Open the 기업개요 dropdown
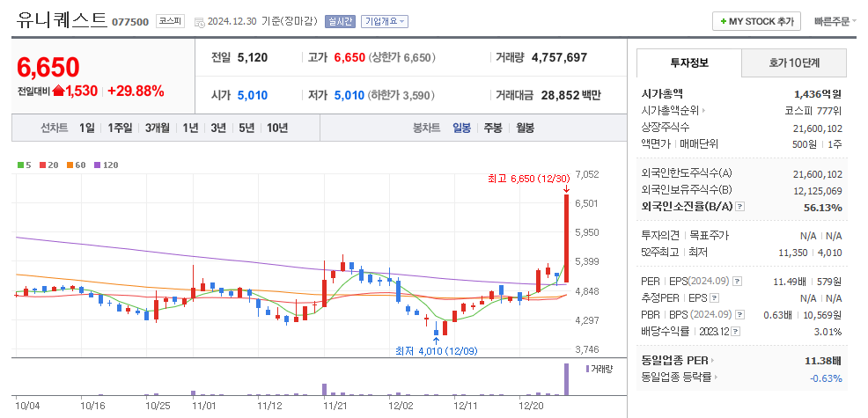The width and height of the screenshot is (868, 418). [x=384, y=22]
